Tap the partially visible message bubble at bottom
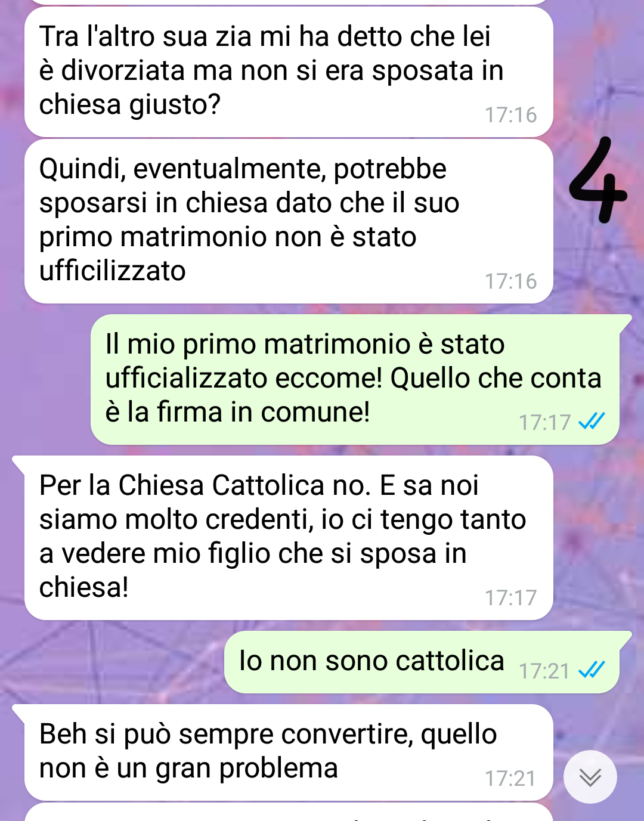This screenshot has width=644, height=821. pyautogui.click(x=289, y=812)
